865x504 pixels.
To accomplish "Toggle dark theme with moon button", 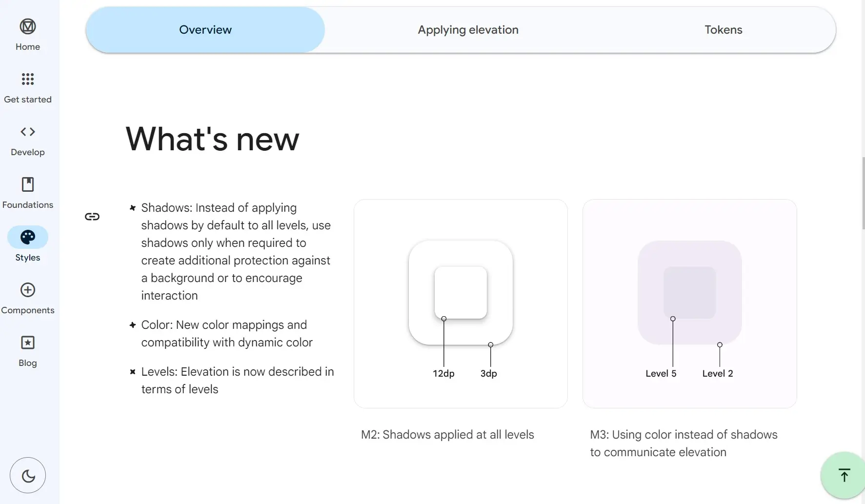I will click(28, 475).
